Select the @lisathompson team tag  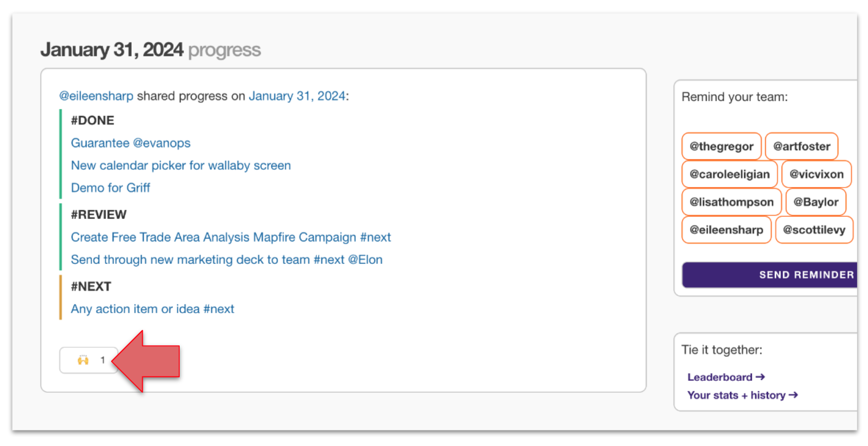[x=731, y=202]
